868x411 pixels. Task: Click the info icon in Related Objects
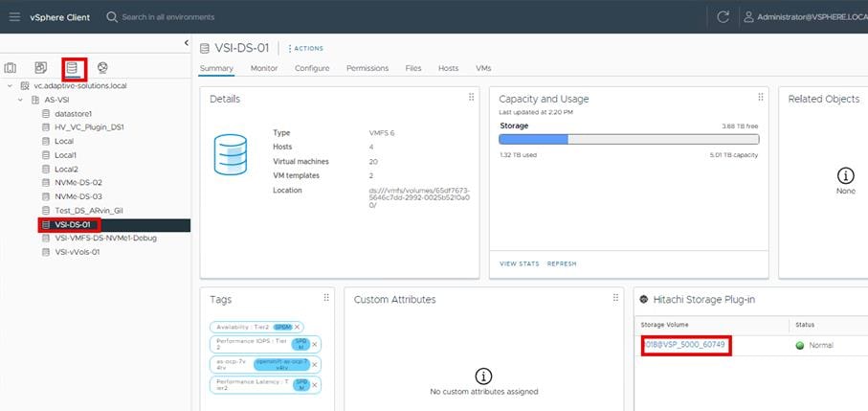pyautogui.click(x=845, y=176)
